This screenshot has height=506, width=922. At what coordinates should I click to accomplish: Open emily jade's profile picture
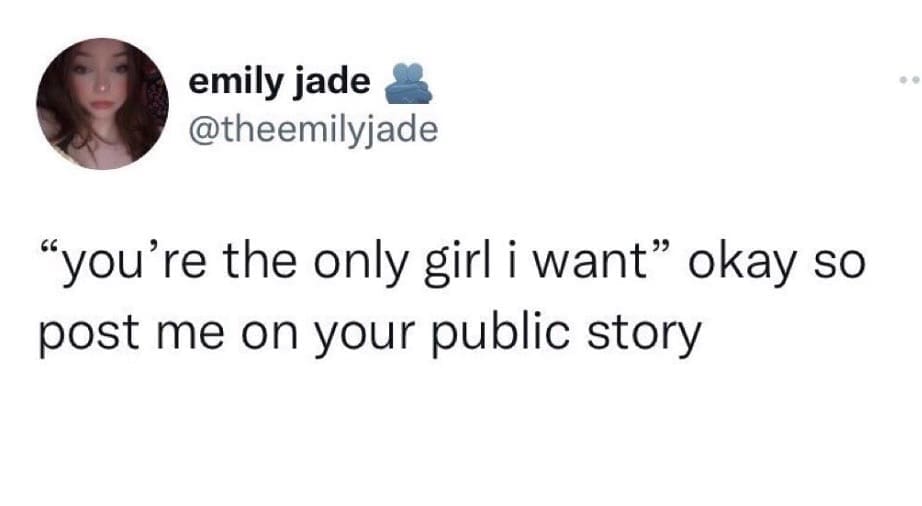(103, 104)
